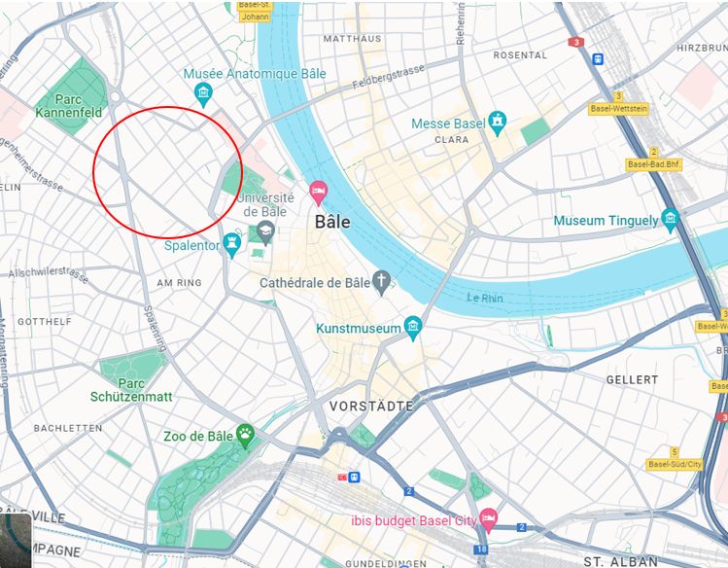
Task: Click the Parc Kannenfeld label
Action: tap(68, 106)
